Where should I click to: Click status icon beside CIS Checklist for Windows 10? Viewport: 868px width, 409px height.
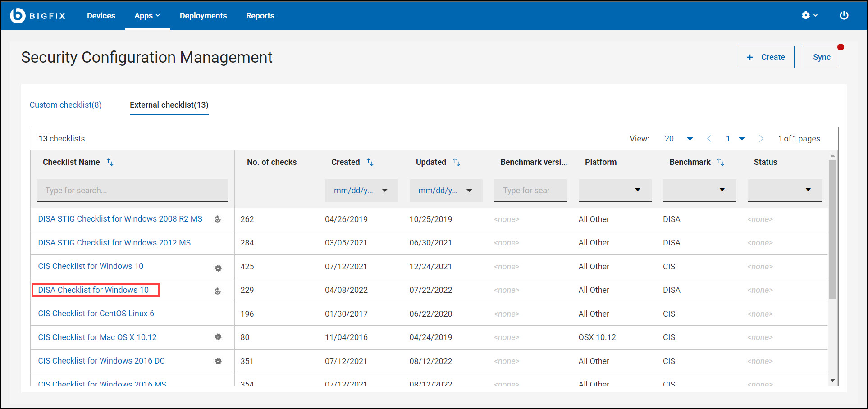click(218, 268)
